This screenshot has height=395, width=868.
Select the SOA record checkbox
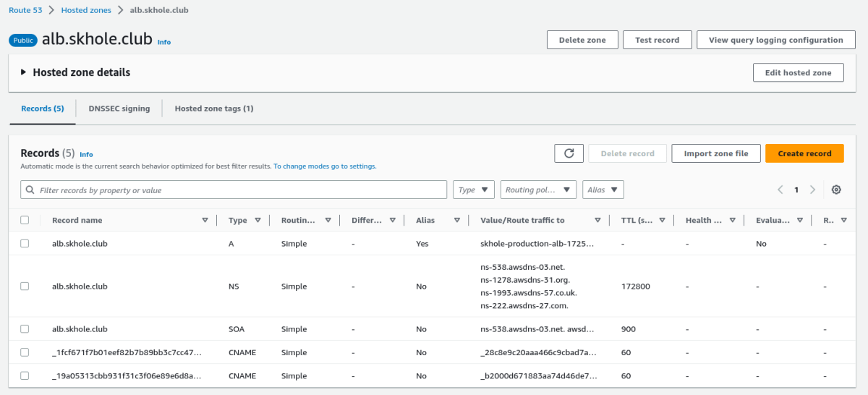25,328
